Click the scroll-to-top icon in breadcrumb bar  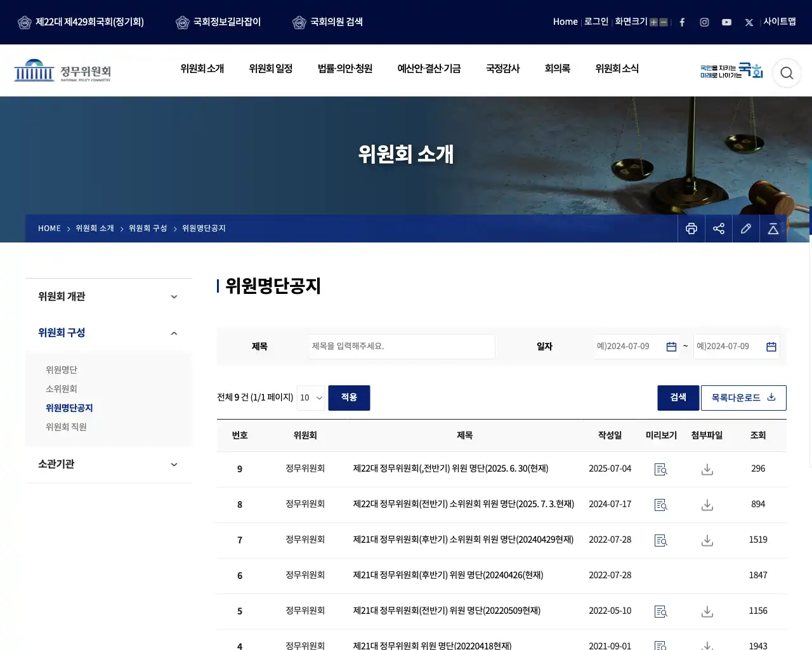pos(773,229)
